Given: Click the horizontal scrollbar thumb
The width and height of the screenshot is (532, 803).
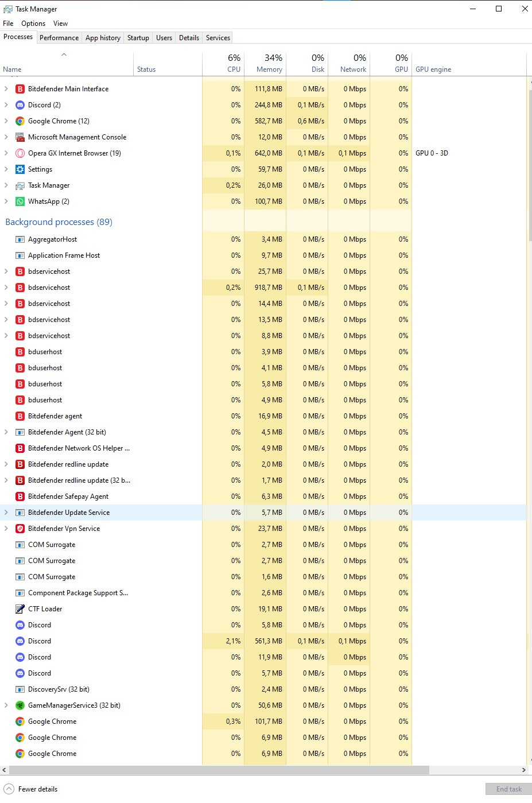Looking at the screenshot, I should [x=219, y=770].
